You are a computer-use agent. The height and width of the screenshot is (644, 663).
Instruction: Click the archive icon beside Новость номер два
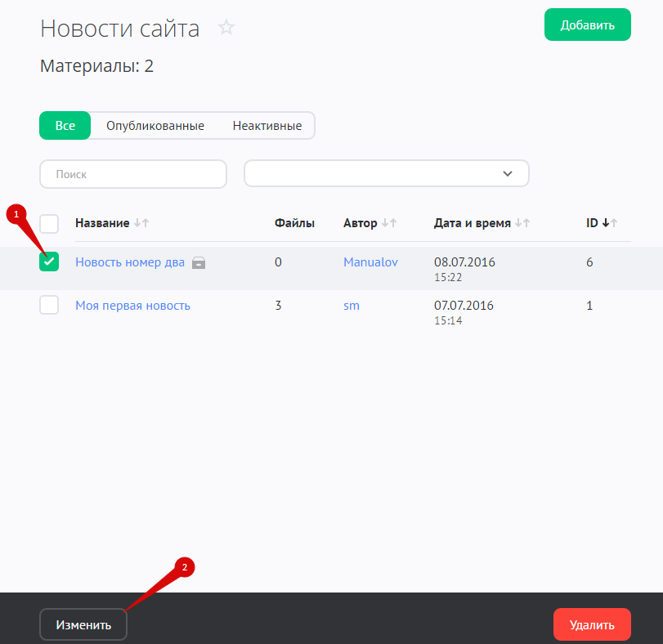point(199,263)
